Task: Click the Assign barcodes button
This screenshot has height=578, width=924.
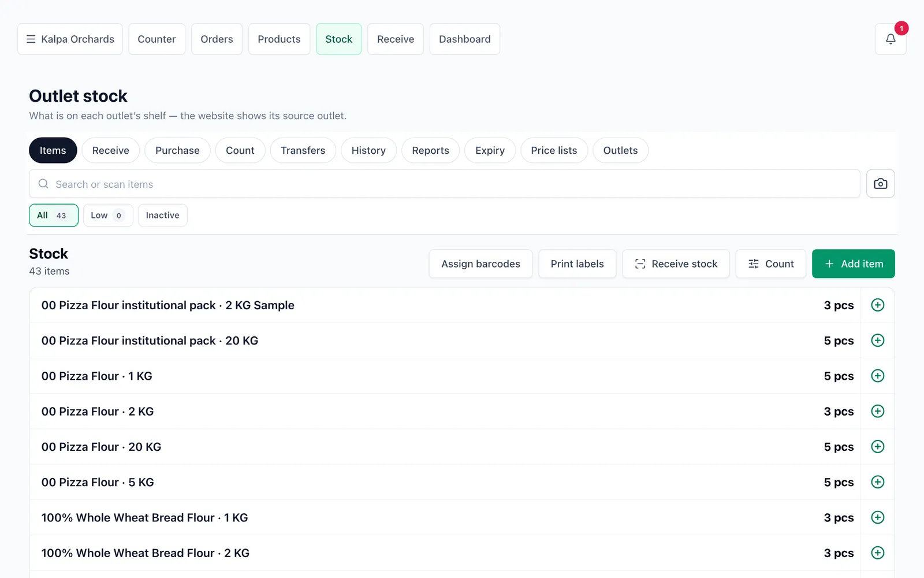Action: pyautogui.click(x=480, y=264)
